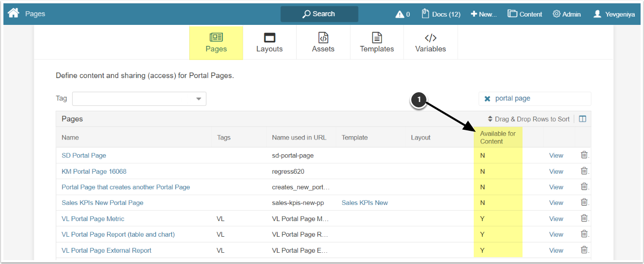644x264 pixels.
Task: Click the Home icon in top bar
Action: (13, 14)
